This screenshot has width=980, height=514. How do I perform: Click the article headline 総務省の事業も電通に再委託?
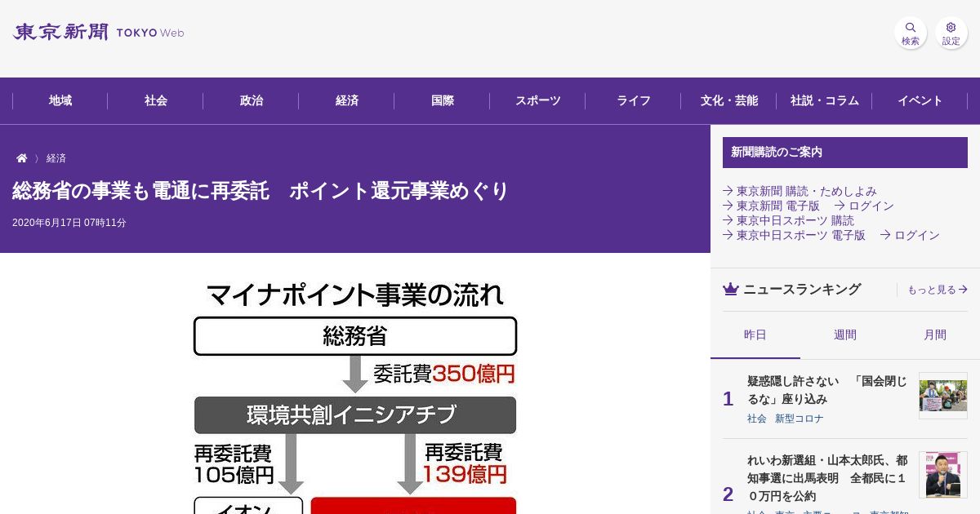coord(261,191)
